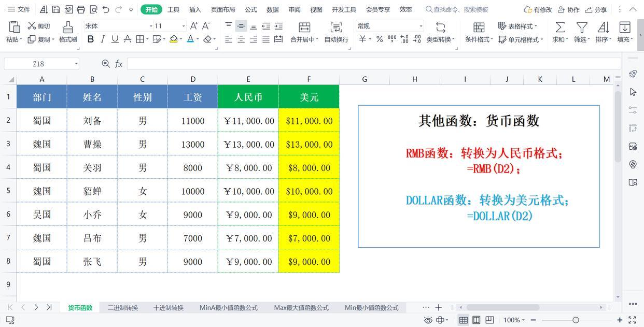Open the 文件 (File) menu

[19, 9]
